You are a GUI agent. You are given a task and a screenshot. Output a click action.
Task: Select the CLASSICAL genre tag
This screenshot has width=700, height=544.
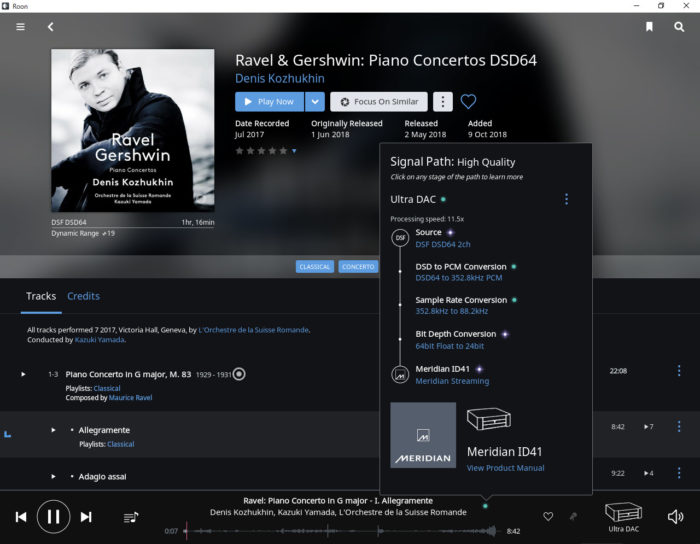click(314, 267)
